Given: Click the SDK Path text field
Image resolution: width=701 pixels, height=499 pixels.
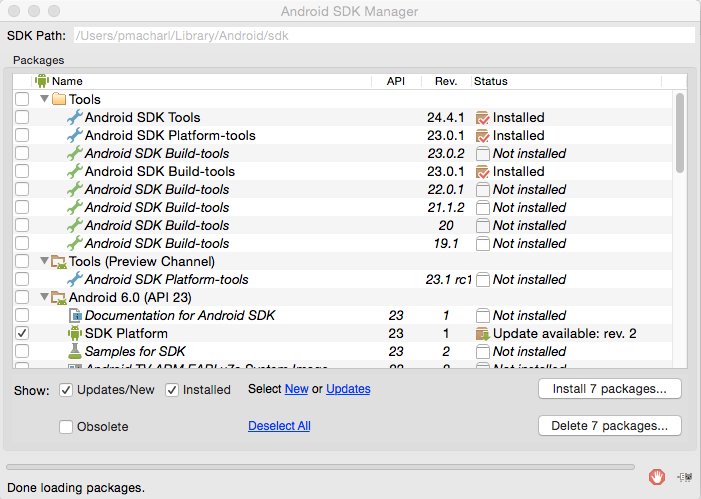Looking at the screenshot, I should (x=383, y=36).
